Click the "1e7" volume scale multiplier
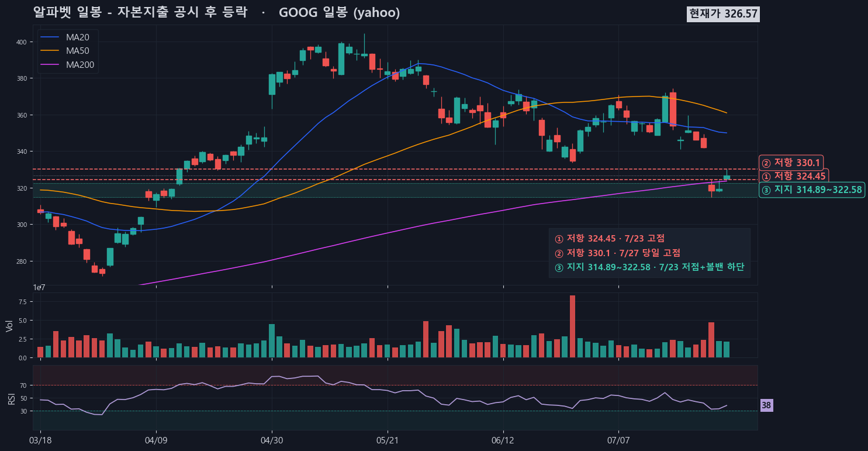This screenshot has height=451, width=868. (x=39, y=288)
